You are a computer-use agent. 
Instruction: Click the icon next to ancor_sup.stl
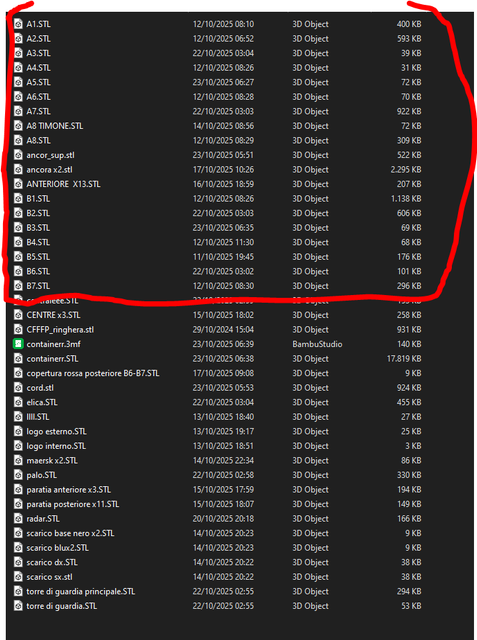click(x=18, y=155)
